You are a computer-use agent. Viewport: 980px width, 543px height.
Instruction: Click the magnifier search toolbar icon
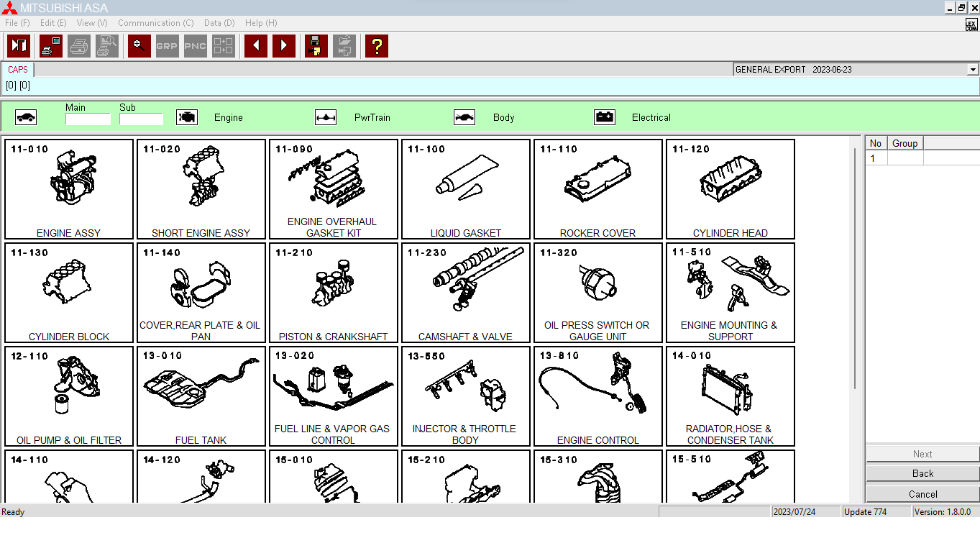pyautogui.click(x=139, y=46)
